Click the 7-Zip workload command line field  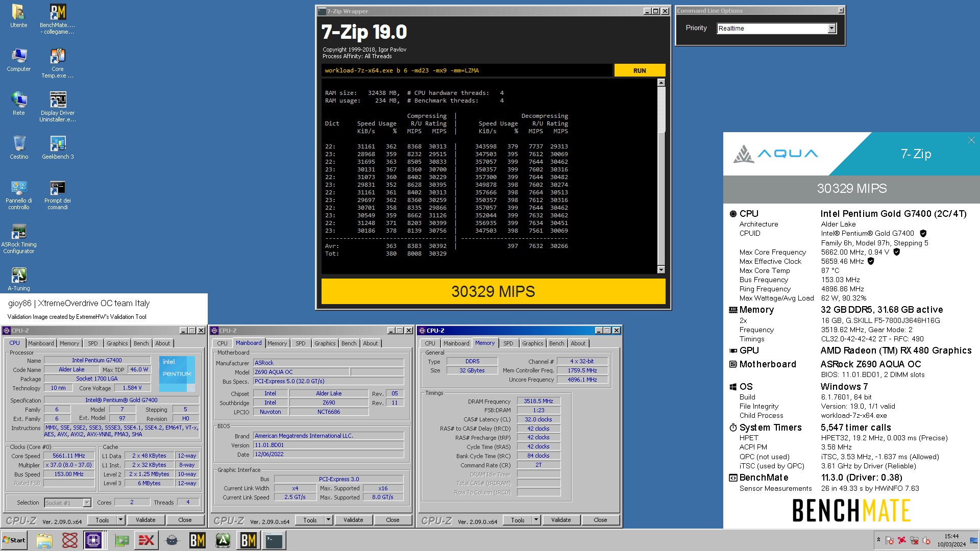(x=467, y=70)
